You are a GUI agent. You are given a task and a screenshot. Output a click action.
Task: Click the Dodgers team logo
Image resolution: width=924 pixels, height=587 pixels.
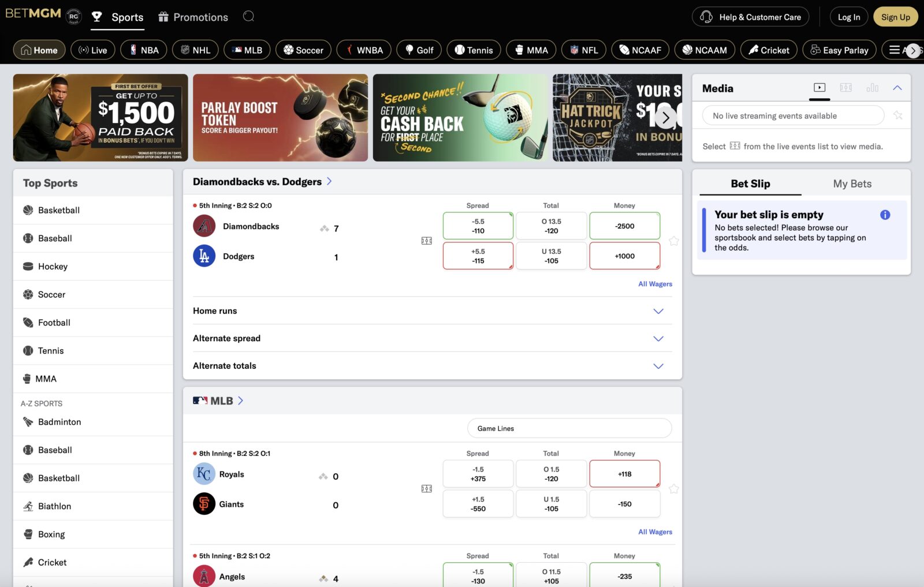204,256
